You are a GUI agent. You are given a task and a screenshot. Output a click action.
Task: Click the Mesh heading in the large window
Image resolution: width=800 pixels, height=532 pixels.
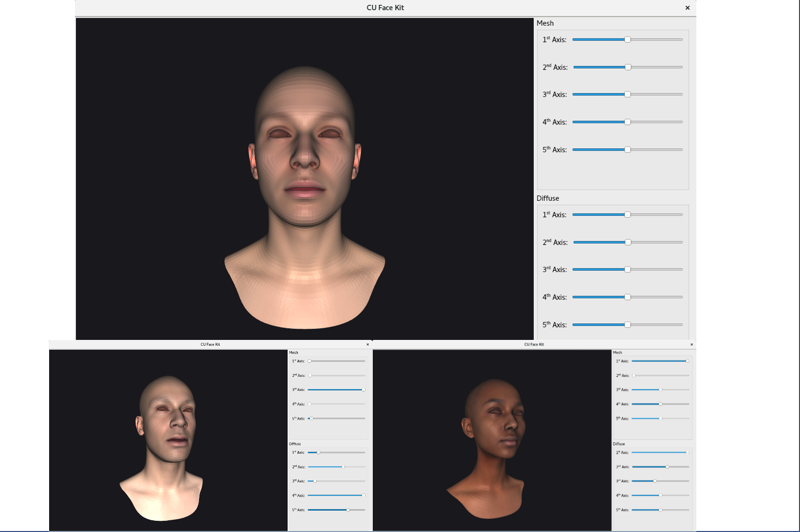pyautogui.click(x=545, y=23)
